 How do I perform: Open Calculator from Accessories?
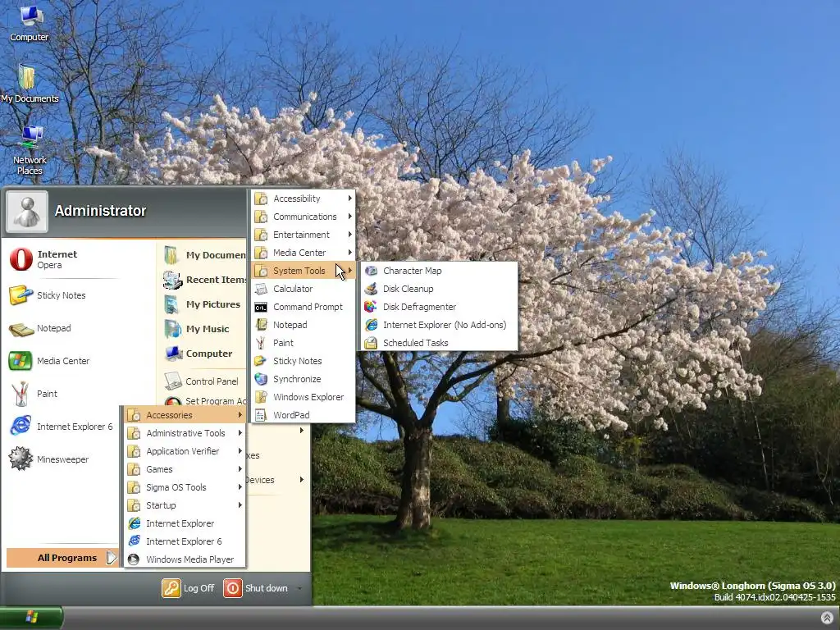[303, 289]
